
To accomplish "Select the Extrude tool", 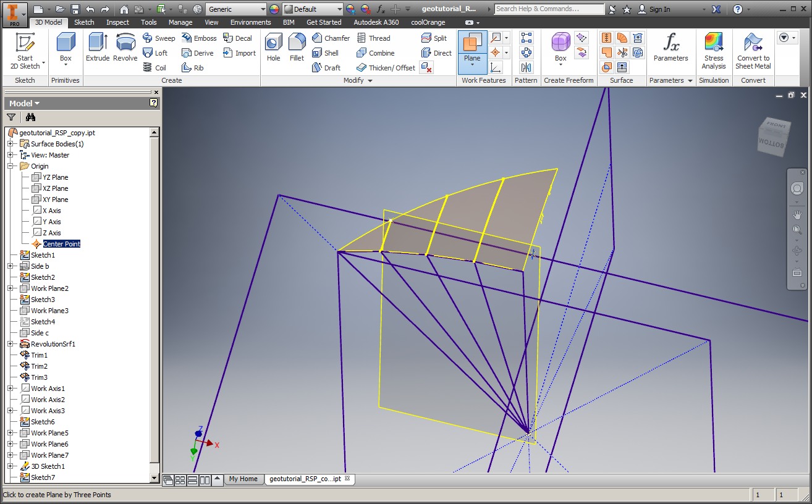I will [x=98, y=48].
